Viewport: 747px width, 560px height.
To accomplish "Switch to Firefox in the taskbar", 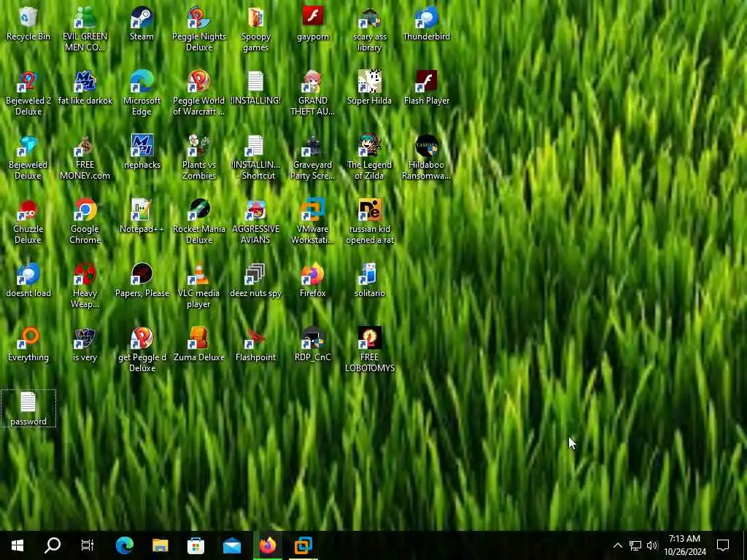I will [x=268, y=545].
